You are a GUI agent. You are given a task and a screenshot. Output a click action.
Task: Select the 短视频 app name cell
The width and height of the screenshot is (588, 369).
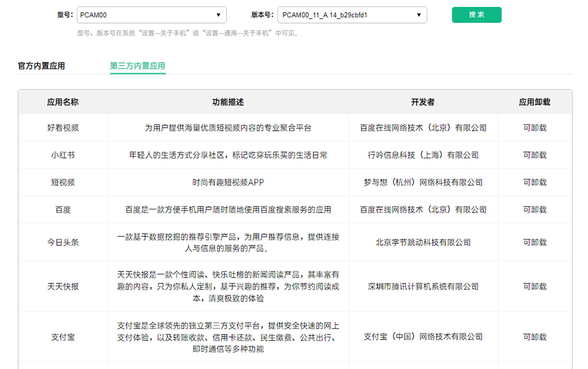coord(63,182)
